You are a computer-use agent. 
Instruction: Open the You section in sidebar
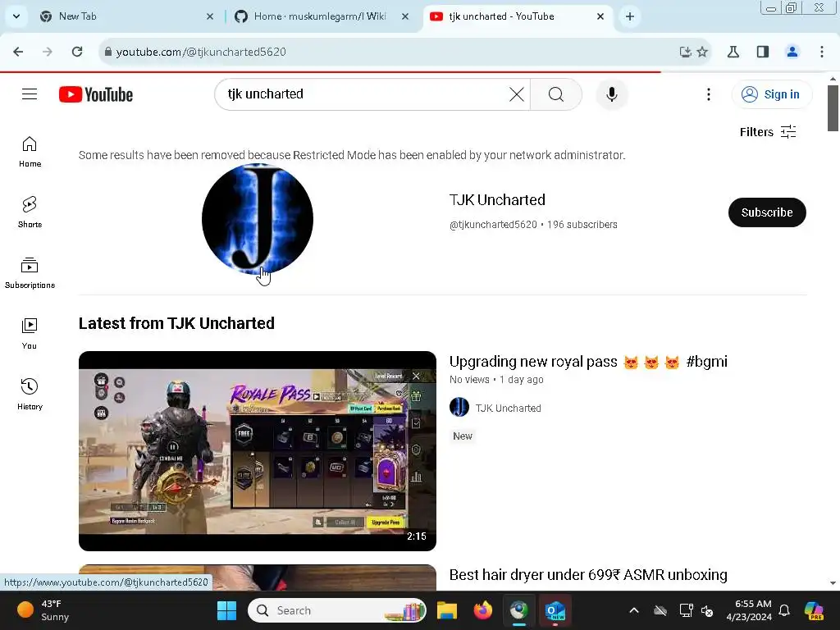(x=30, y=334)
